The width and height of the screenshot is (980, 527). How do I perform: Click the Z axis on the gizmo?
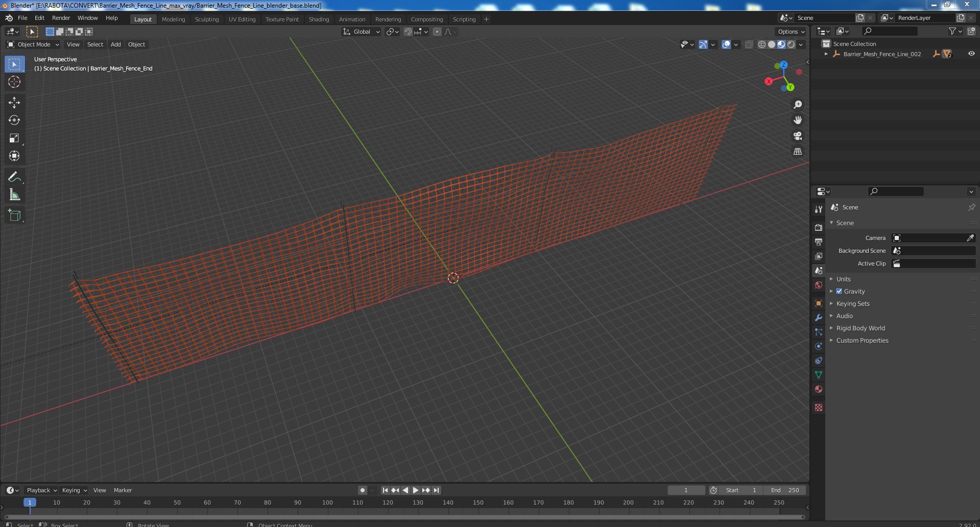coord(783,65)
